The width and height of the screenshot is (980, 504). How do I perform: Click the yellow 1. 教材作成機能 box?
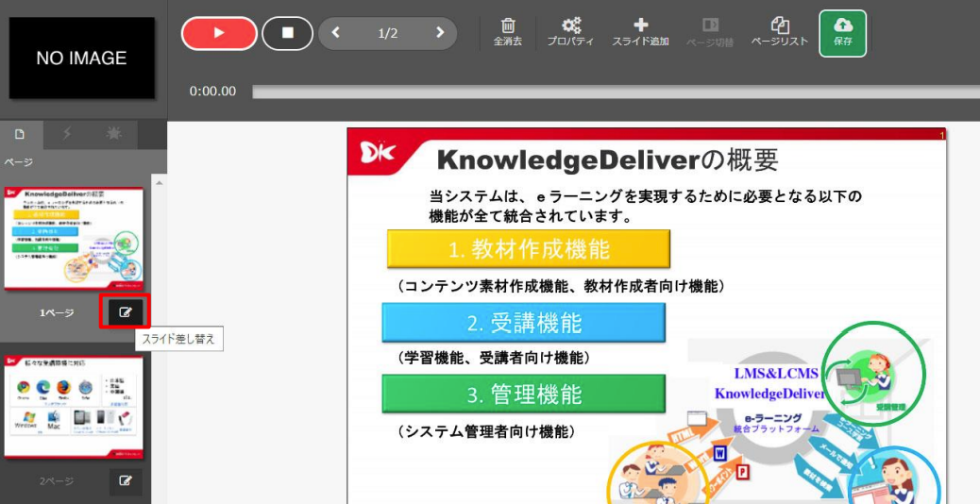point(529,248)
